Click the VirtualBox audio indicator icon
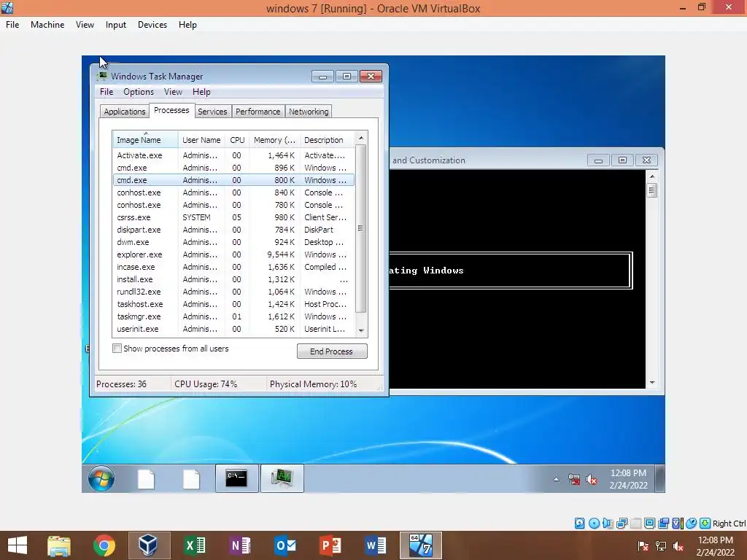The image size is (747, 560). tap(608, 524)
